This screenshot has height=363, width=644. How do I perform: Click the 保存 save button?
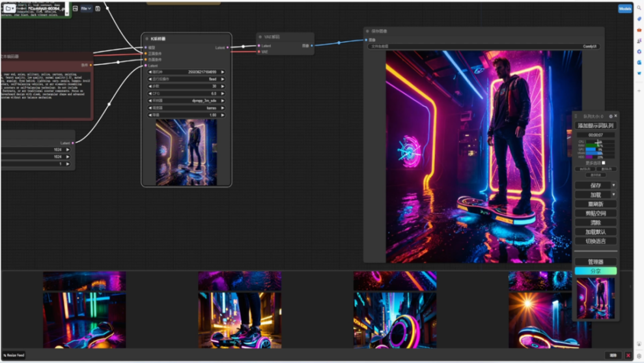coord(593,185)
